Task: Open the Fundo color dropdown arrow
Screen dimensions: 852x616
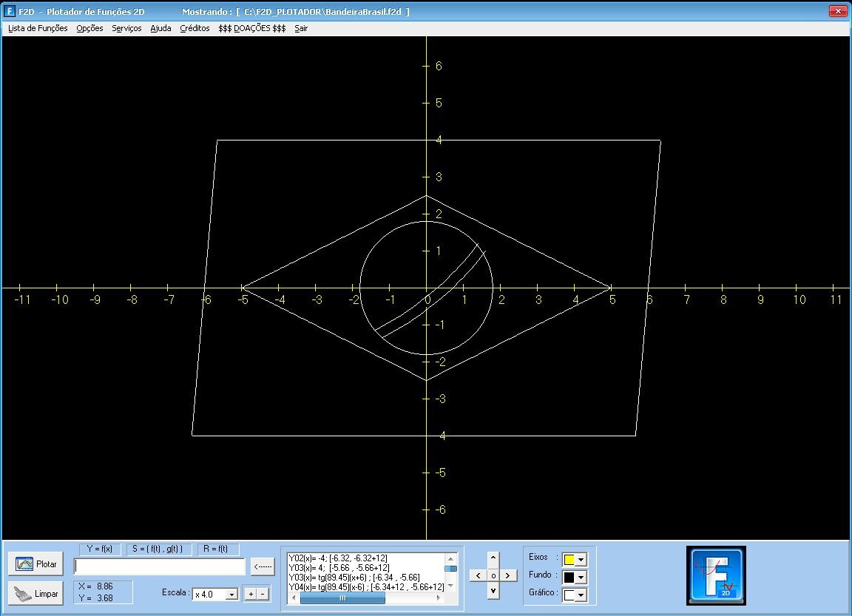Action: pyautogui.click(x=581, y=578)
